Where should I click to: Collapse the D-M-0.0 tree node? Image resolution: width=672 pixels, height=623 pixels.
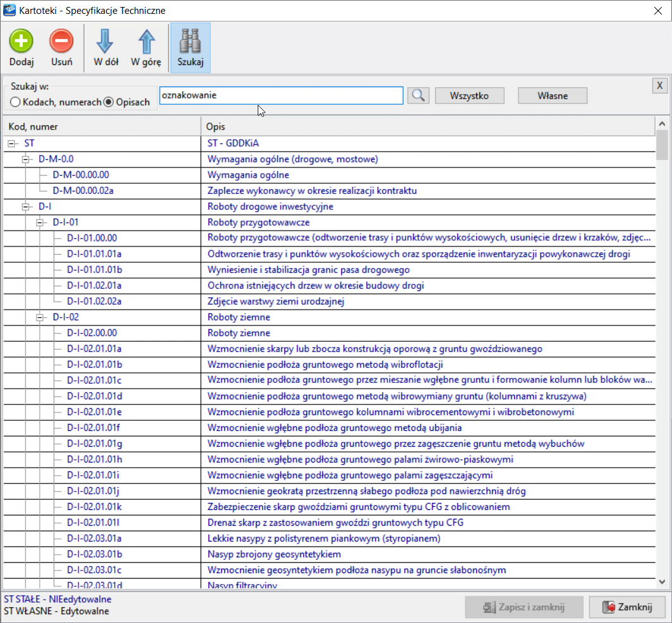pos(26,159)
